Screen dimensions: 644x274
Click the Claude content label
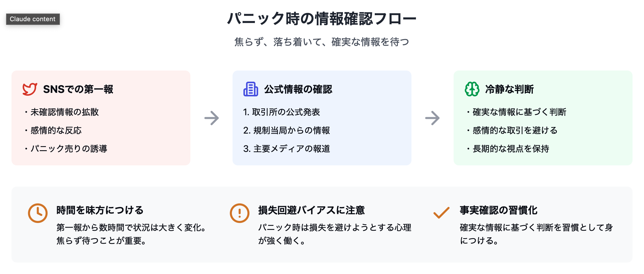pos(33,19)
